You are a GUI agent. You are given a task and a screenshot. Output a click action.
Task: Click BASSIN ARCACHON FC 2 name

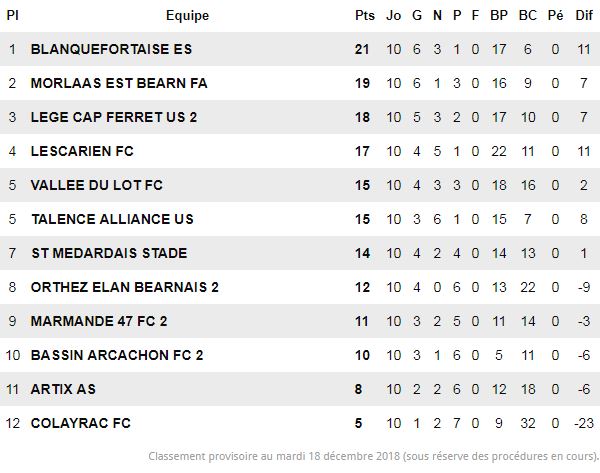pyautogui.click(x=117, y=355)
